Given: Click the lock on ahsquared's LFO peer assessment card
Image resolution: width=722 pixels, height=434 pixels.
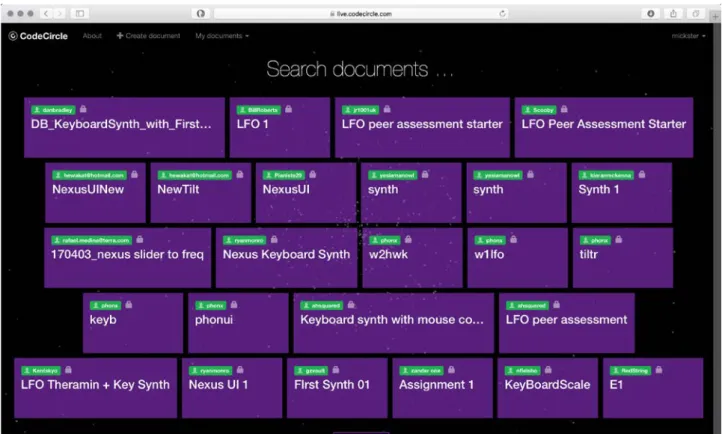Looking at the screenshot, I should click(x=556, y=305).
